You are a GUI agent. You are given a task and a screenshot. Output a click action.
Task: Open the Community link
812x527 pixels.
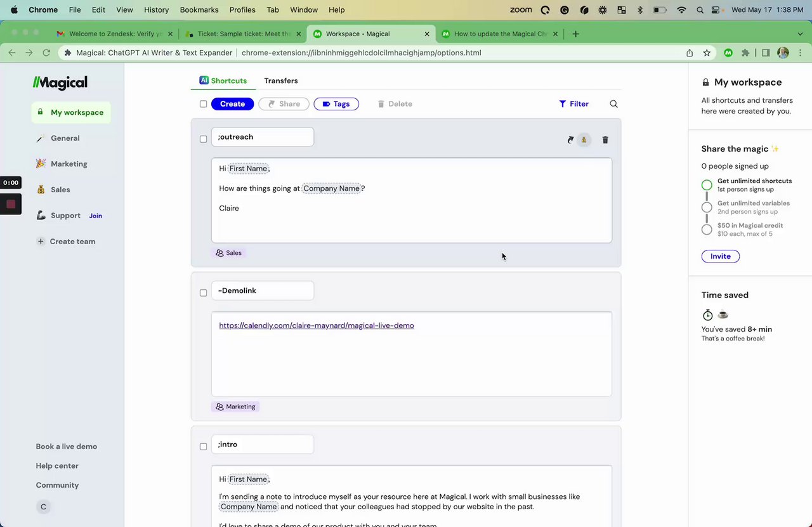[57, 485]
